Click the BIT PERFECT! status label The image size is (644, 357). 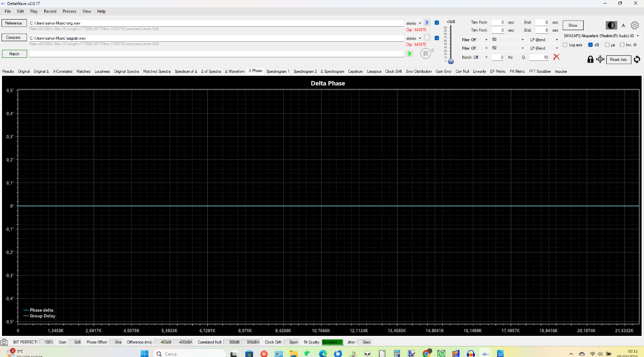click(25, 342)
